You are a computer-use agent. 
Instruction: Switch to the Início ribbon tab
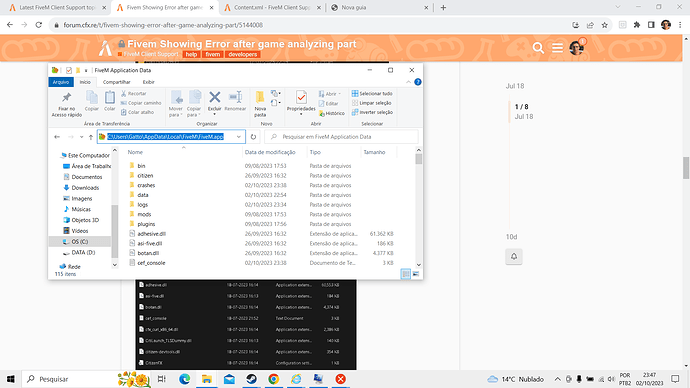click(85, 82)
